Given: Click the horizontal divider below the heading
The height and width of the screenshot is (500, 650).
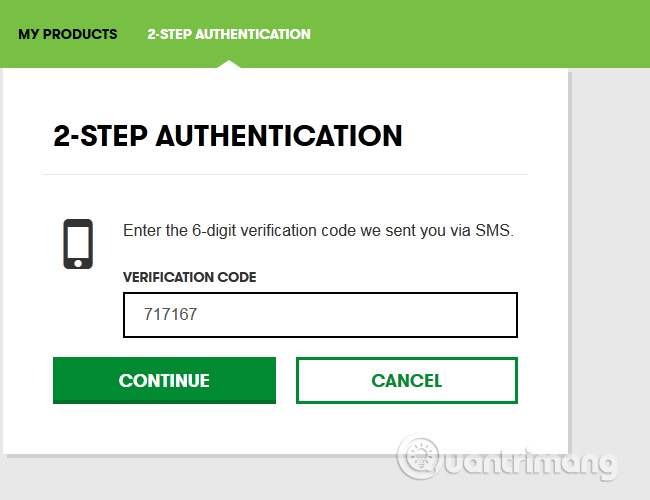Looking at the screenshot, I should (x=285, y=175).
